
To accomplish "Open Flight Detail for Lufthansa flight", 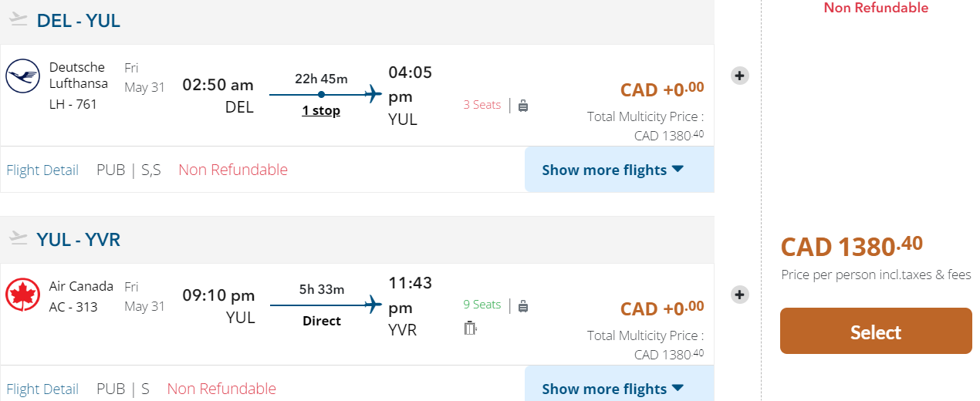I will (42, 170).
